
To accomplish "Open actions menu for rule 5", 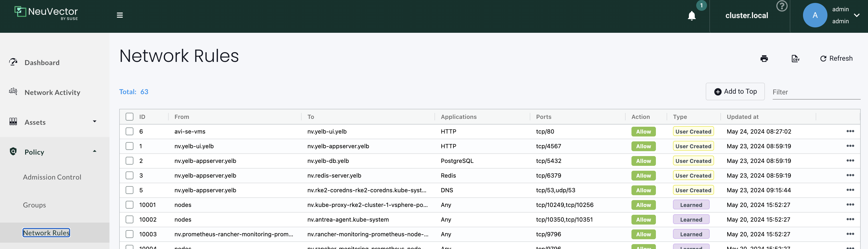I will coord(850,190).
